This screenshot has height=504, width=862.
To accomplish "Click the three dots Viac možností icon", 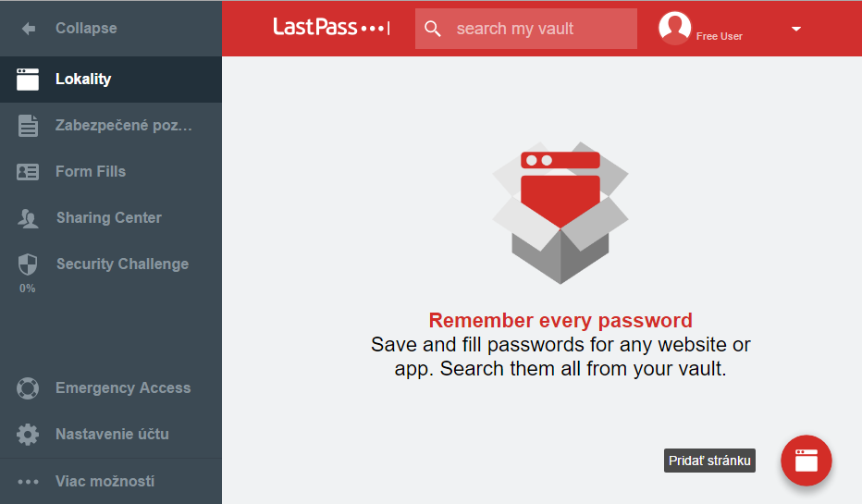I will point(28,482).
